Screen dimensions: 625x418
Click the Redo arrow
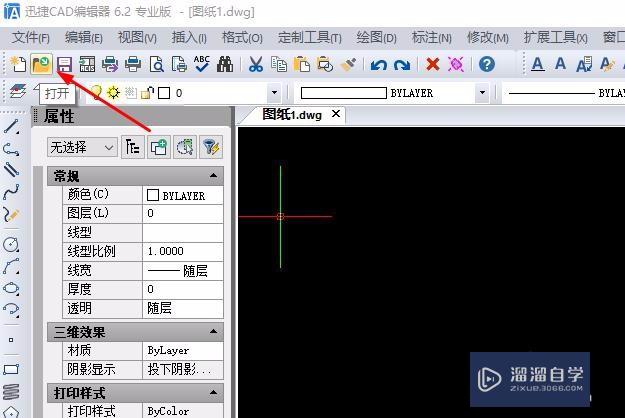coord(402,65)
